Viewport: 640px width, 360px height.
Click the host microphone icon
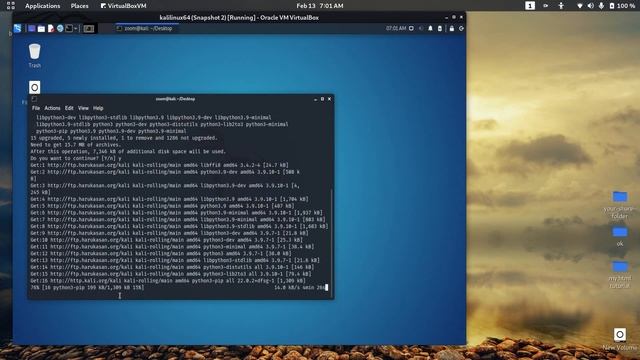[x=601, y=6]
